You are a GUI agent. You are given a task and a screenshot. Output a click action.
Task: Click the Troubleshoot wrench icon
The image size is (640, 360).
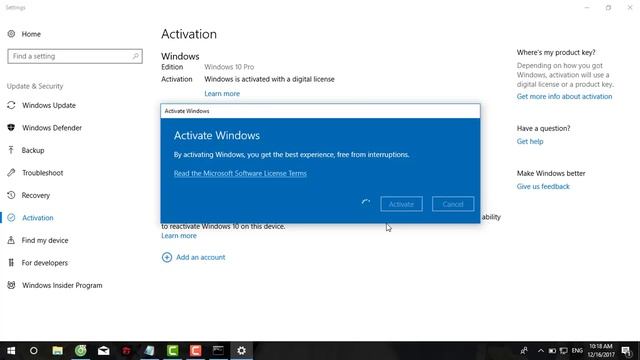[11, 173]
